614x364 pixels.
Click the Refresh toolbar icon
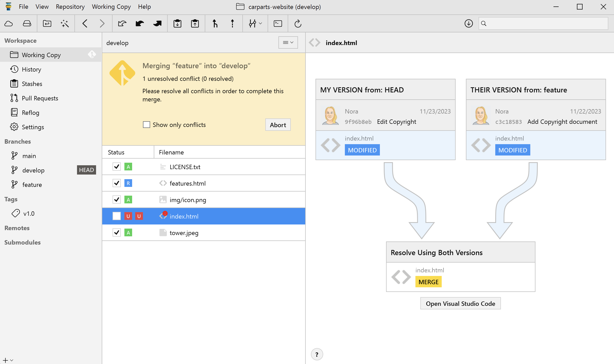pos(298,24)
